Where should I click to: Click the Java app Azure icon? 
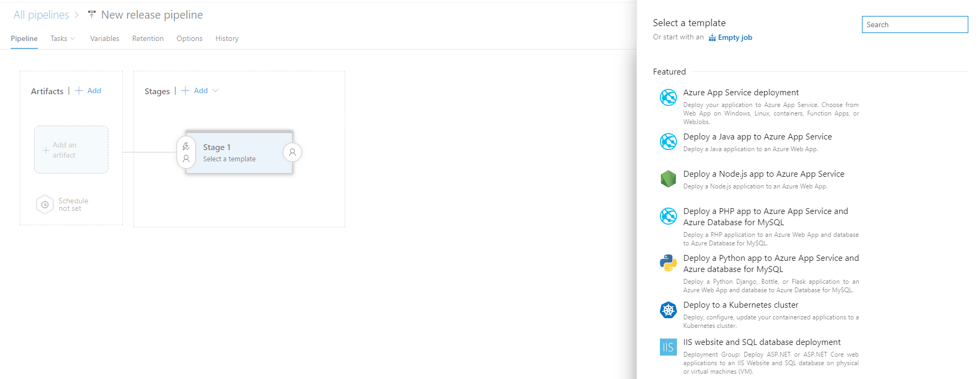click(668, 142)
